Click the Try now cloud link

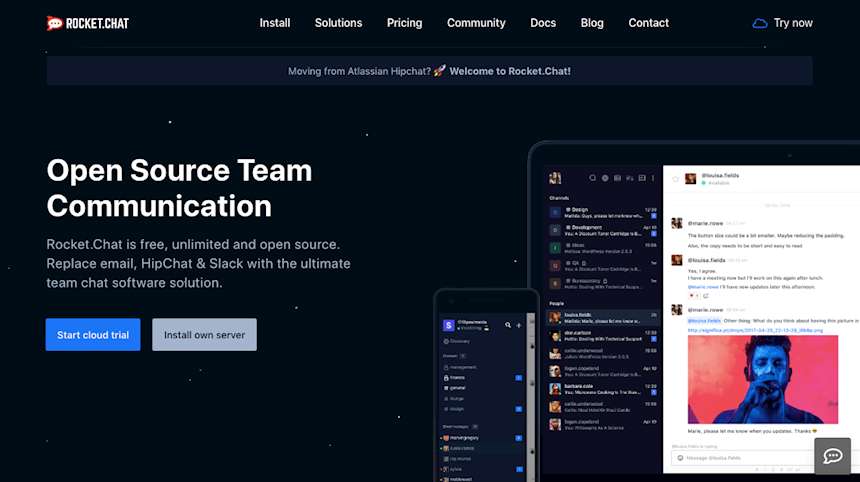click(x=783, y=23)
